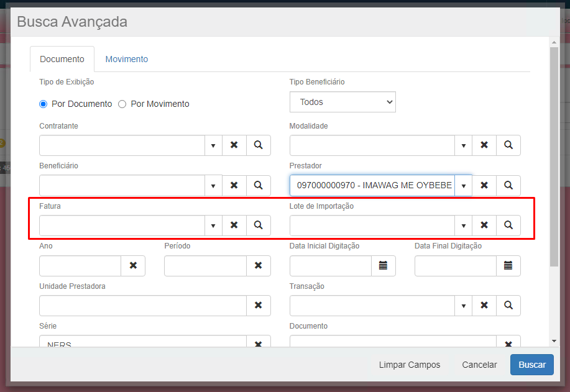Open Transação search magnifier
This screenshot has height=392, width=570.
pos(508,305)
